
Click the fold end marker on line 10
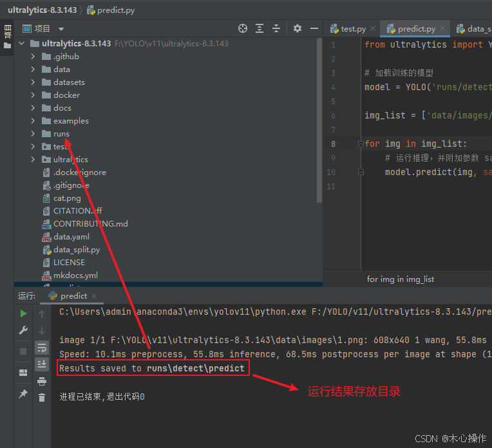click(x=361, y=172)
